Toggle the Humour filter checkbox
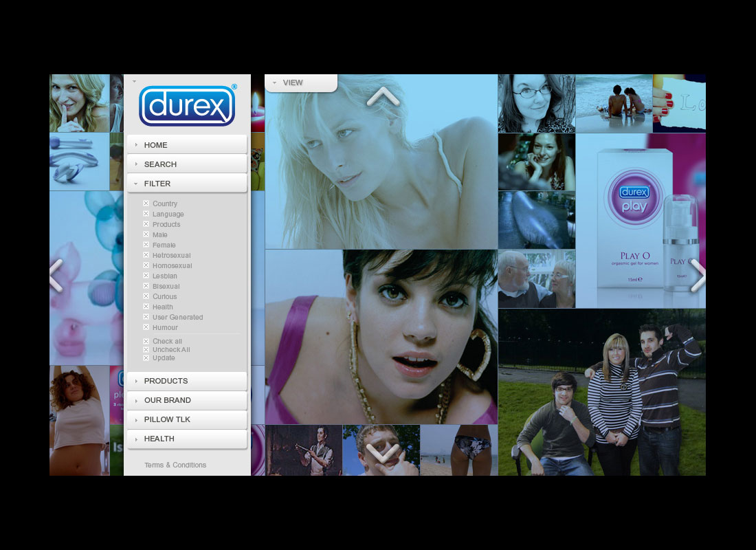756x550 pixels. pyautogui.click(x=146, y=327)
